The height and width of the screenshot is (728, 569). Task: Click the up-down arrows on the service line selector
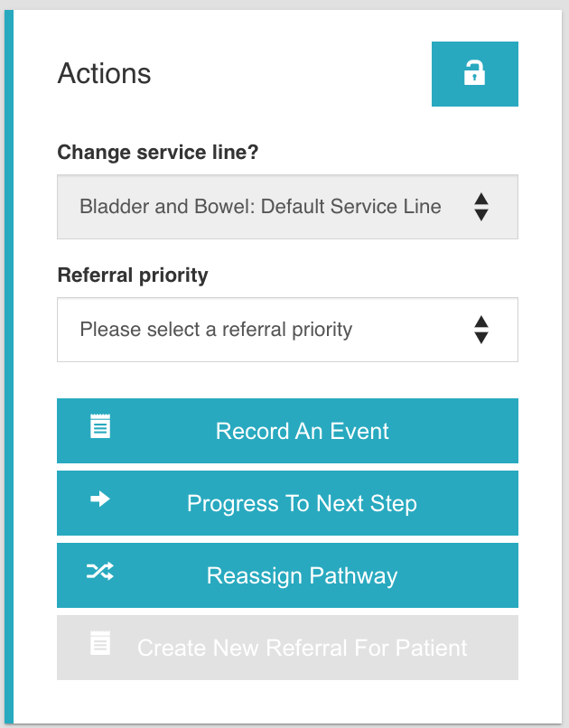point(481,207)
